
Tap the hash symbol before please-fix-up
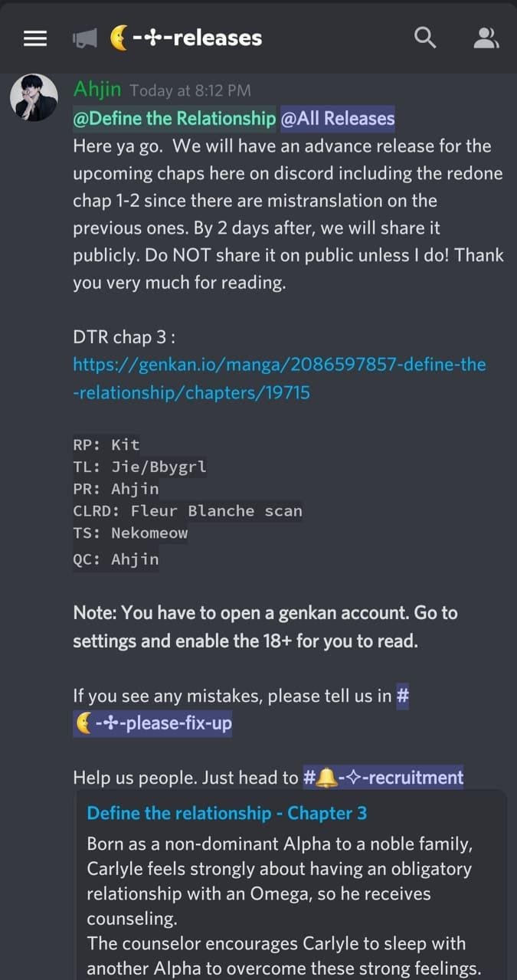[x=404, y=696]
